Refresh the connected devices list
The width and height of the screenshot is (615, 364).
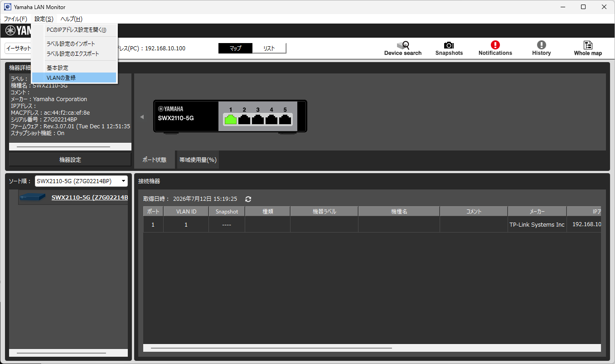(x=248, y=199)
